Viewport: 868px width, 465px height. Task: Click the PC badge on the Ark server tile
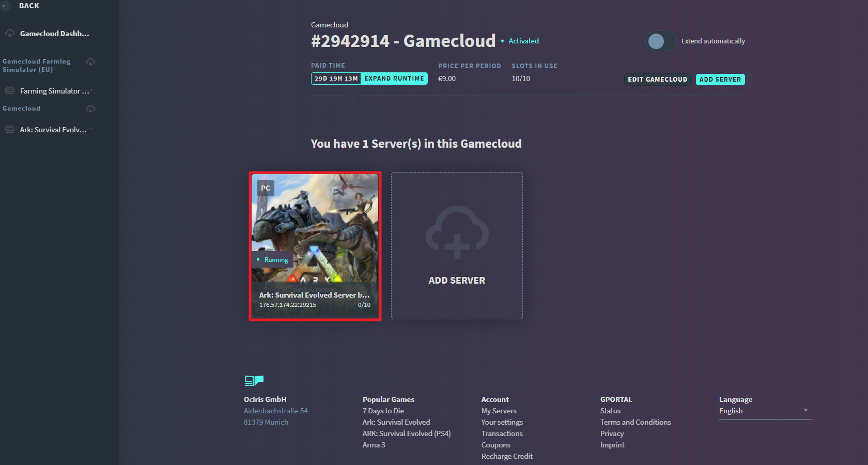tap(265, 188)
